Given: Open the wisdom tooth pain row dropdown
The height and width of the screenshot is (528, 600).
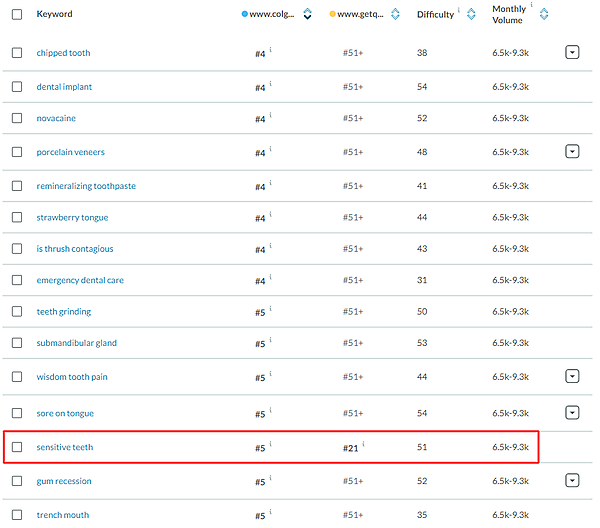Looking at the screenshot, I should pyautogui.click(x=572, y=377).
